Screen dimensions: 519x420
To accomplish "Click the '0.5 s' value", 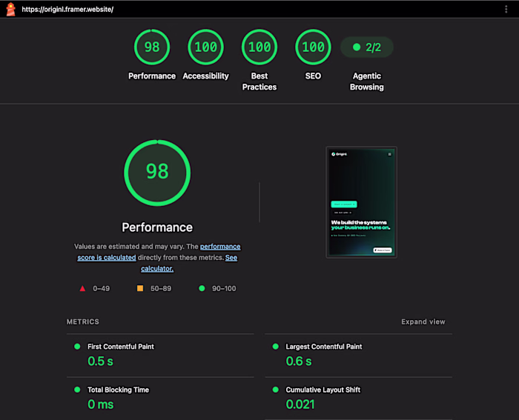I will pos(100,361).
